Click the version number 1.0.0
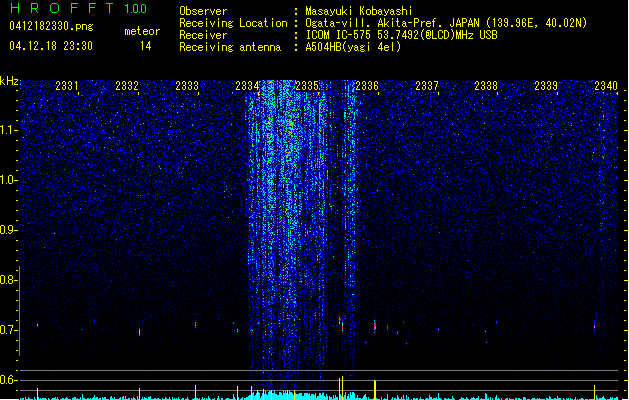 click(x=136, y=9)
